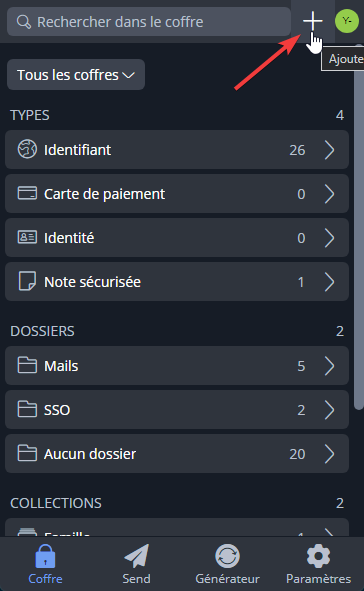
Task: Expand Aucun dossier using the chevron
Action: 329,453
